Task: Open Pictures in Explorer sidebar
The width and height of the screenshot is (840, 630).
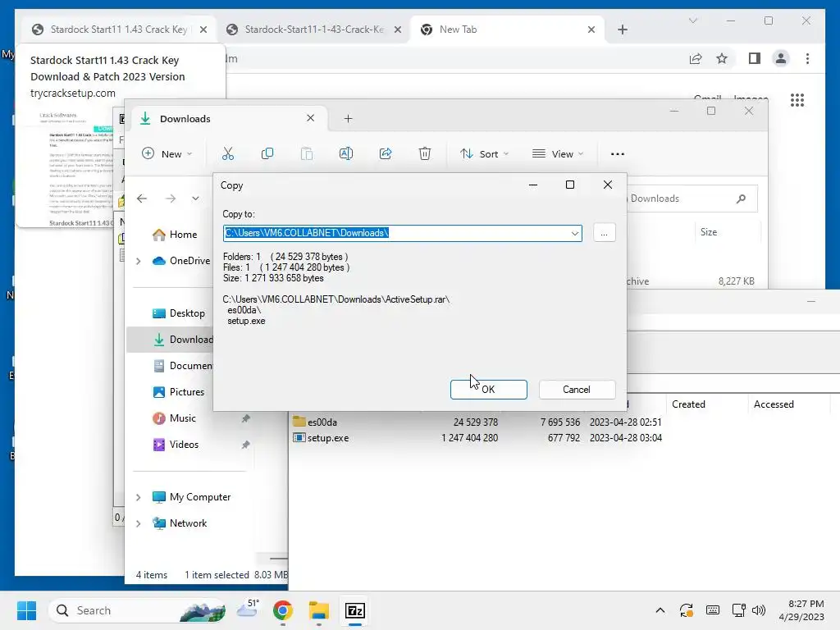Action: pyautogui.click(x=179, y=392)
